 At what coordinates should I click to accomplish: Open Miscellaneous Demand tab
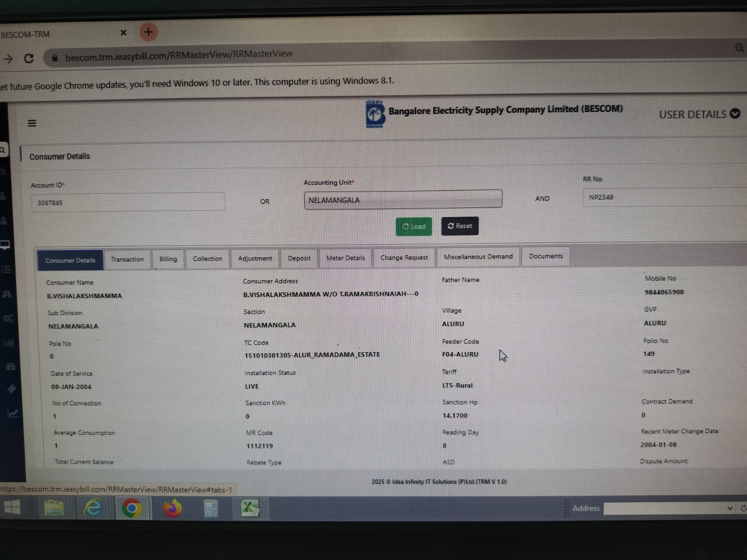click(x=478, y=257)
